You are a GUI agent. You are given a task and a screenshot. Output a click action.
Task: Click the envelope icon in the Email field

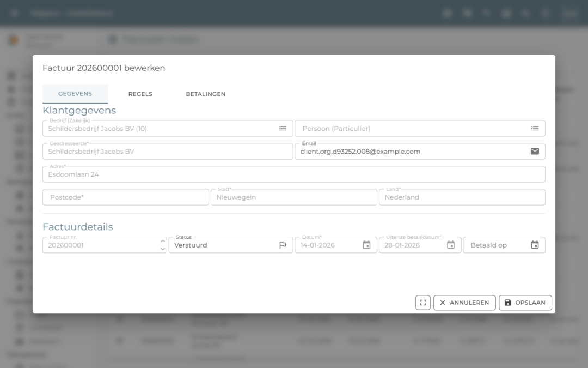point(535,152)
